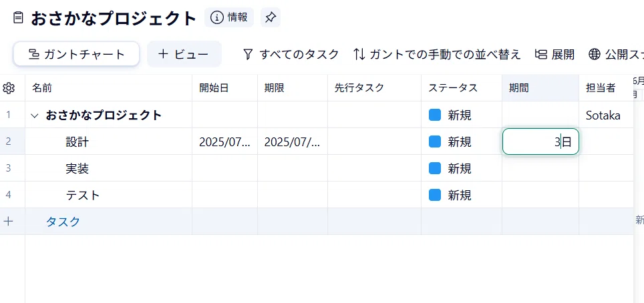Open column settings gear icon

pyautogui.click(x=9, y=88)
